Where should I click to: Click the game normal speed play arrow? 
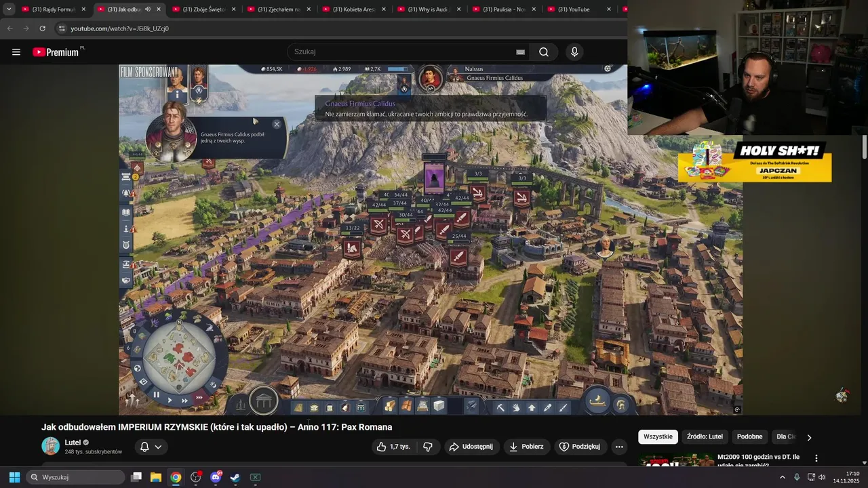pyautogui.click(x=170, y=400)
